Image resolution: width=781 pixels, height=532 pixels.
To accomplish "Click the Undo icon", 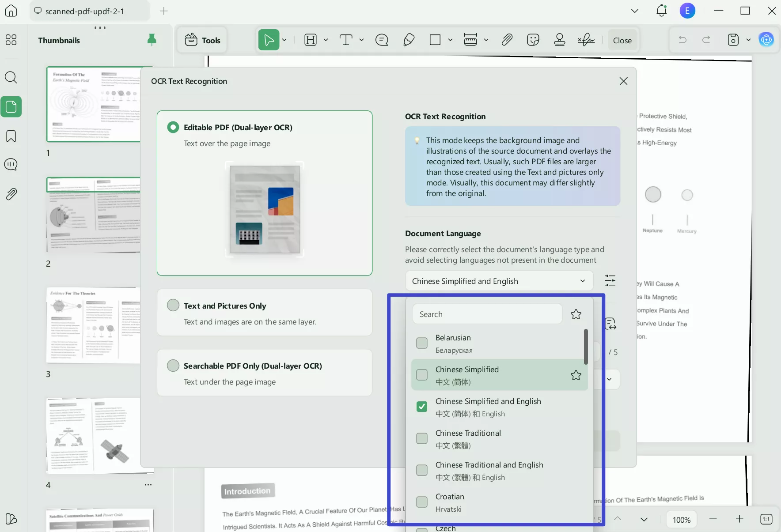I will tap(682, 40).
